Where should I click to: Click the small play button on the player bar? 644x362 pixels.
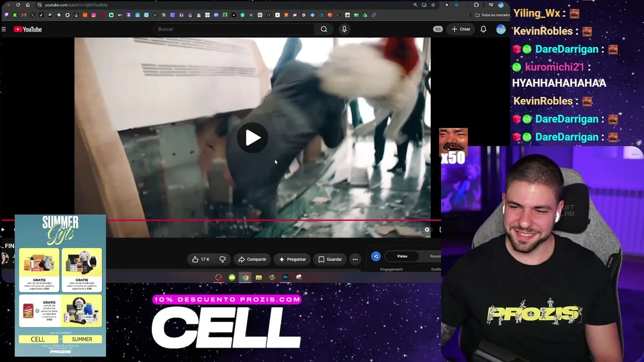coord(3,230)
